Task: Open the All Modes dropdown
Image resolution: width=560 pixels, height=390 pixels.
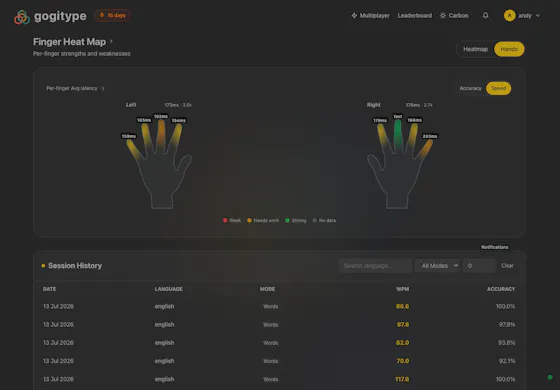Action: 438,266
